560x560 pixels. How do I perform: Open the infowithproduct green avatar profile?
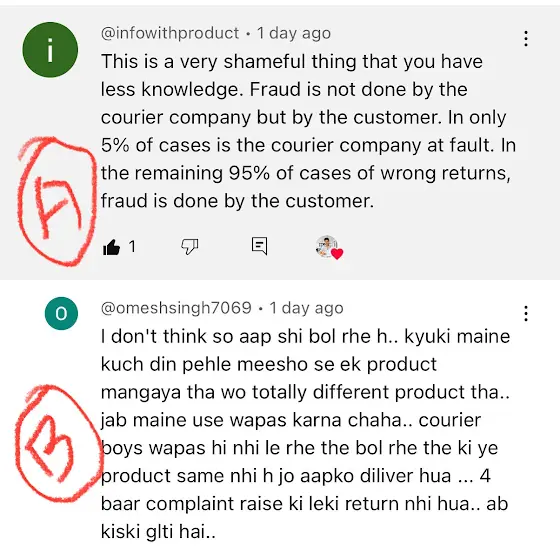tap(50, 50)
